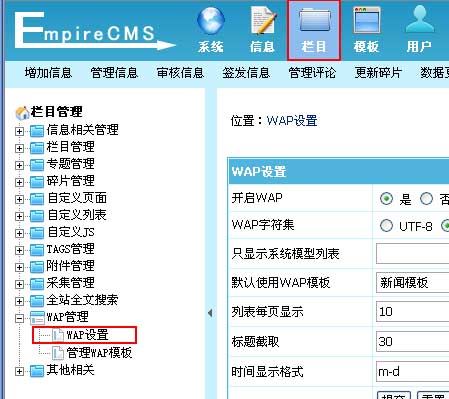
Task: Click the 标题截取 input field
Action: point(413,341)
